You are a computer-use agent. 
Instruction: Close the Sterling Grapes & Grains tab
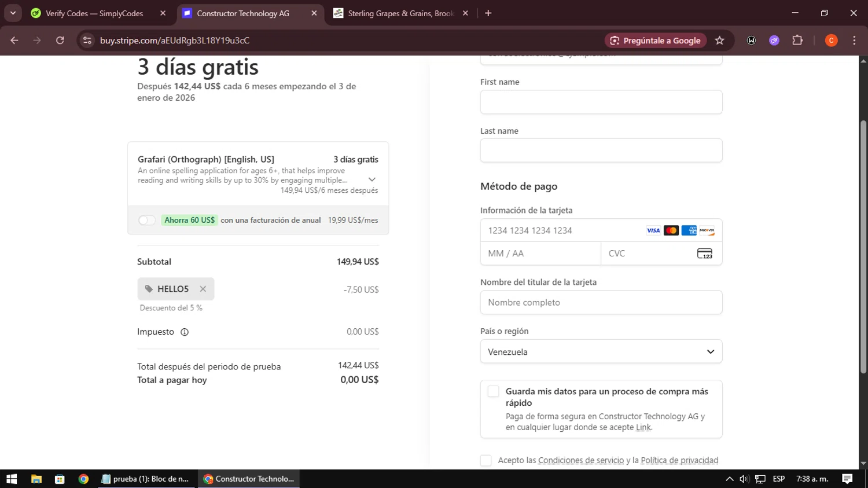[x=465, y=13]
